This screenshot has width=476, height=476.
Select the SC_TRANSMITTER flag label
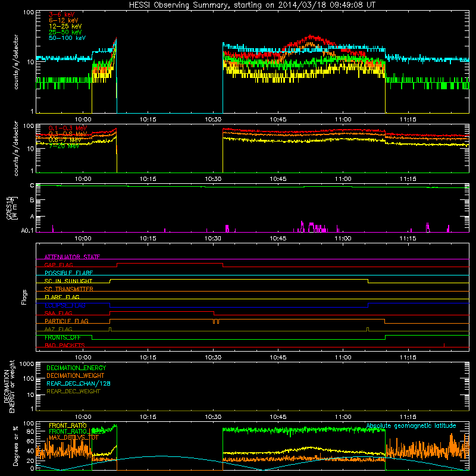[x=69, y=289]
